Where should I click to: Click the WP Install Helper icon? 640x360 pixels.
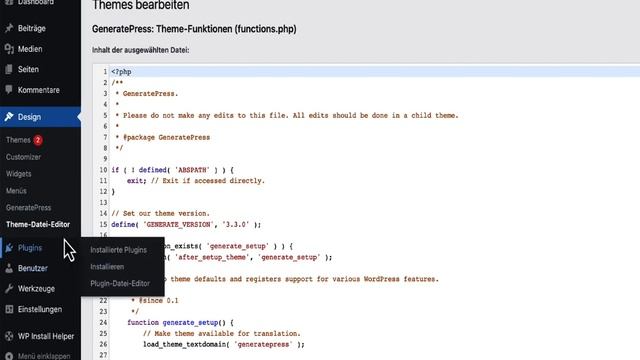[9, 336]
